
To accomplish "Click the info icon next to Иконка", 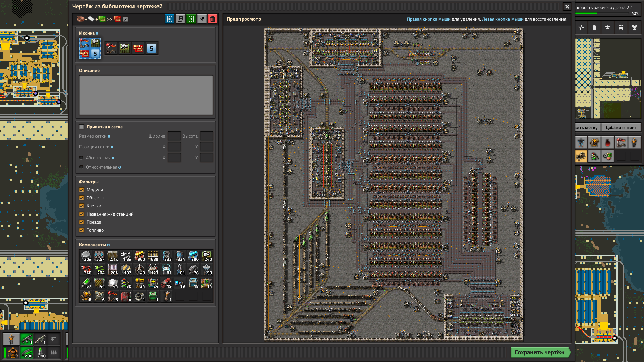I will click(97, 33).
